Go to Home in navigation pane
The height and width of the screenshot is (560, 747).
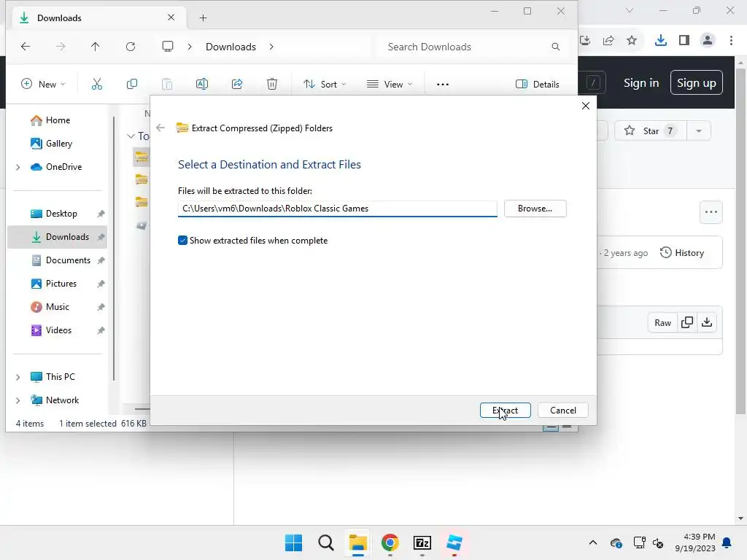point(50,120)
